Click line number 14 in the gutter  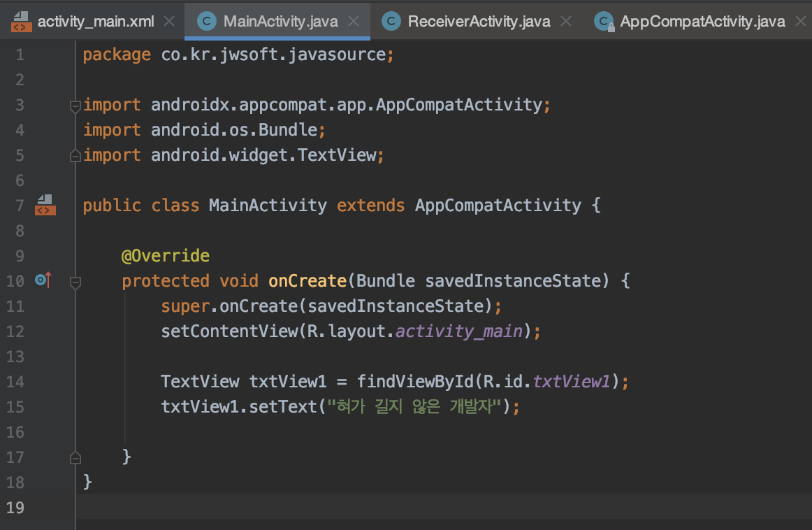click(15, 382)
